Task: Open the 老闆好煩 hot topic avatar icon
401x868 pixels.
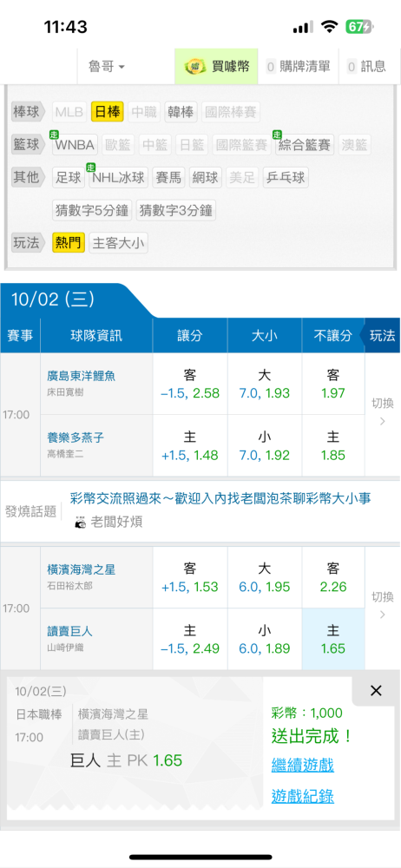Action: coord(81,522)
